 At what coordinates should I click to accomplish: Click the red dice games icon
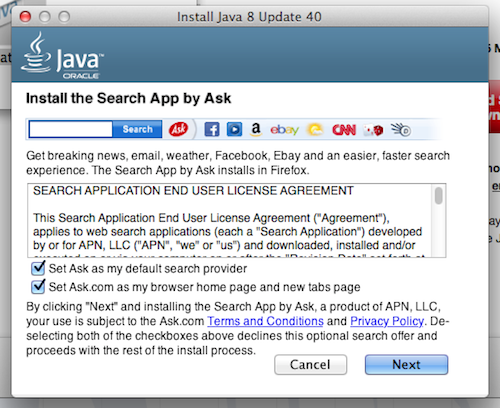click(x=373, y=130)
